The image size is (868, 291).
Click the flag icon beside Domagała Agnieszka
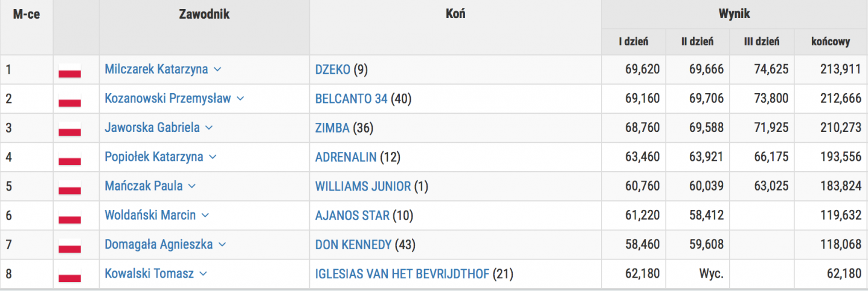pos(69,246)
